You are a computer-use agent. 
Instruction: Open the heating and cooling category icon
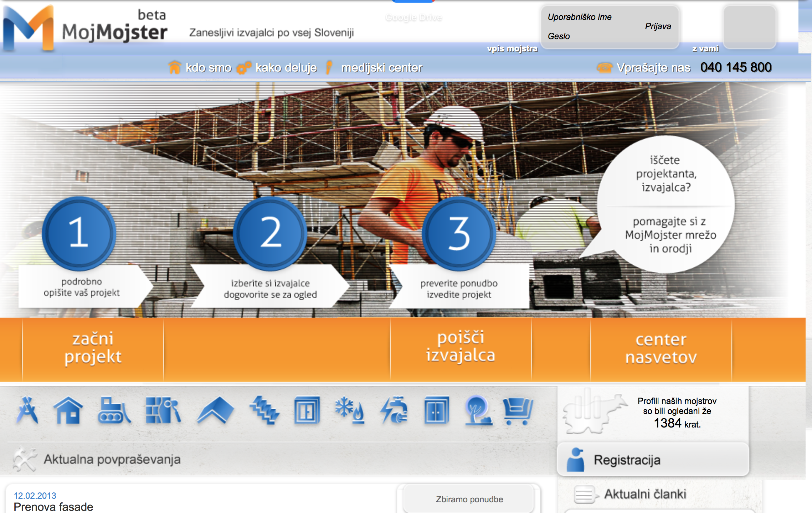(349, 410)
